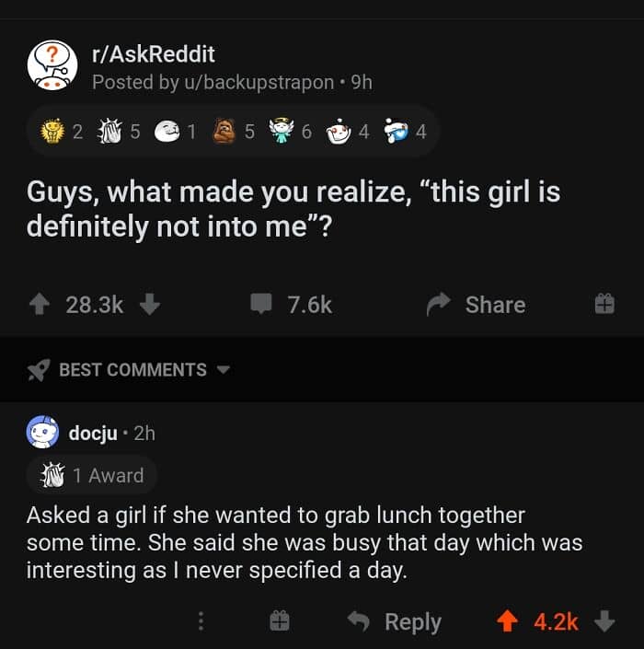The image size is (644, 649).
Task: Reply to docju's comment
Action: [395, 622]
